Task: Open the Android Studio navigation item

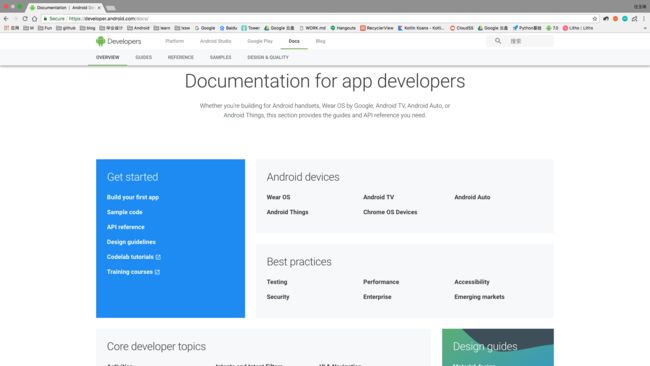Action: [x=216, y=41]
